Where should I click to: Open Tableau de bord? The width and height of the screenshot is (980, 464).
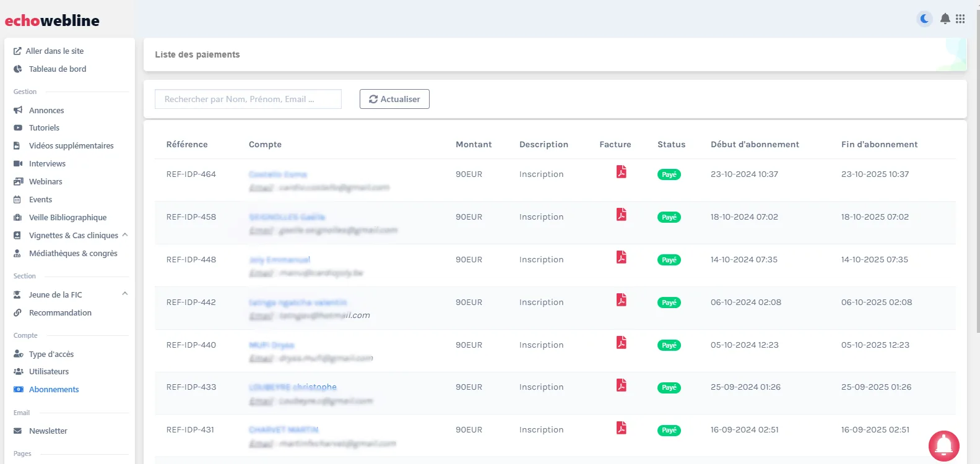[50, 69]
